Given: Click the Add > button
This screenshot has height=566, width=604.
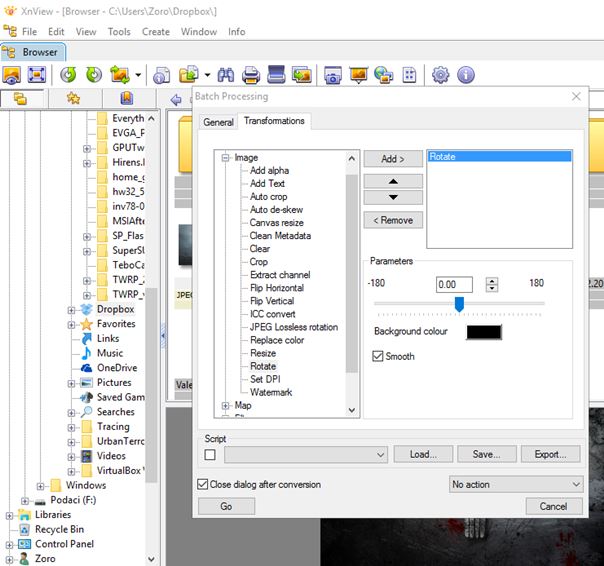Looking at the screenshot, I should click(x=392, y=159).
